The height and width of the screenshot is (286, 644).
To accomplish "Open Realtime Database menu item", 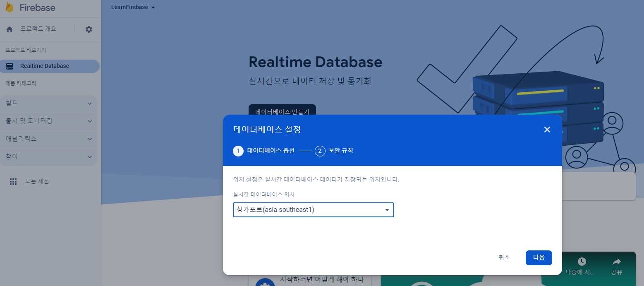I will tap(50, 66).
